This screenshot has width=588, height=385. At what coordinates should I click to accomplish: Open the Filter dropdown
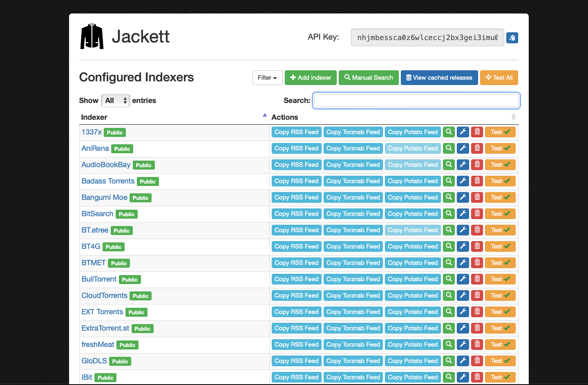coord(267,78)
